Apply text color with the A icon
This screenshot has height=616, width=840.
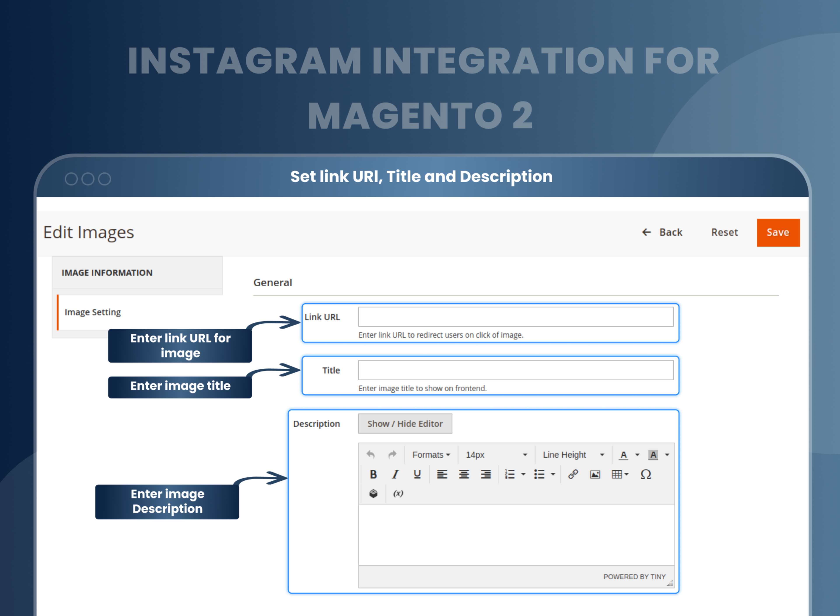pos(623,455)
